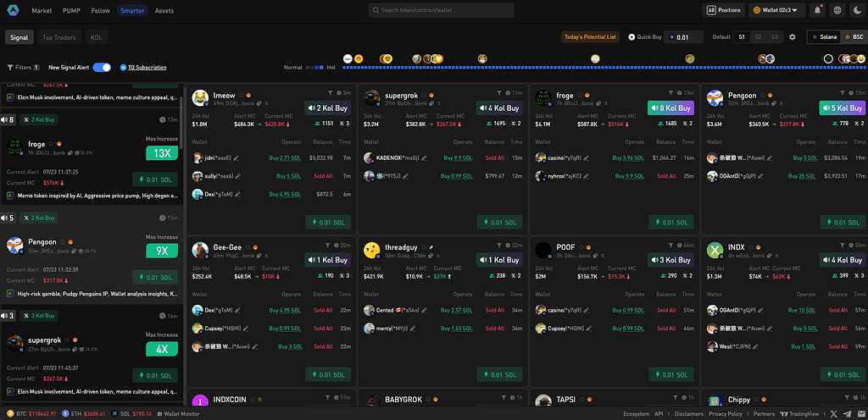Switch to the KOL tab

point(97,37)
